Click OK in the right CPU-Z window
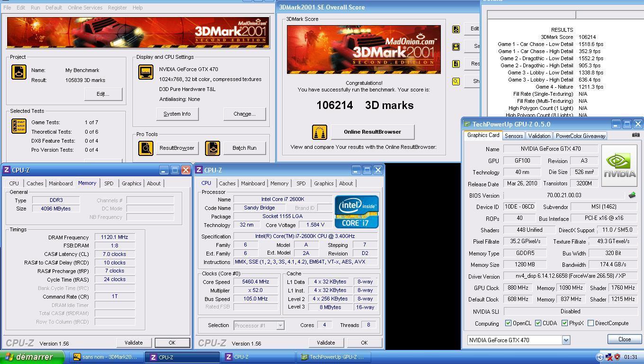644x364 pixels. tap(364, 343)
